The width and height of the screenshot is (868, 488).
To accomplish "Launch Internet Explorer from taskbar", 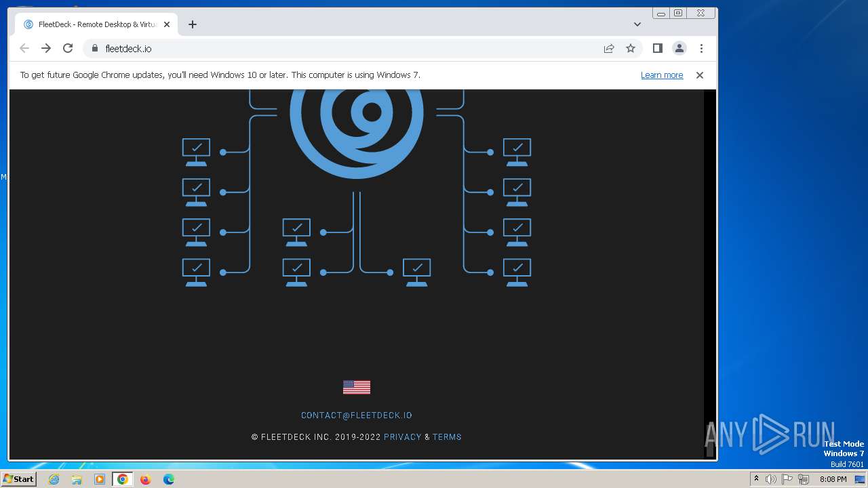I will [54, 479].
